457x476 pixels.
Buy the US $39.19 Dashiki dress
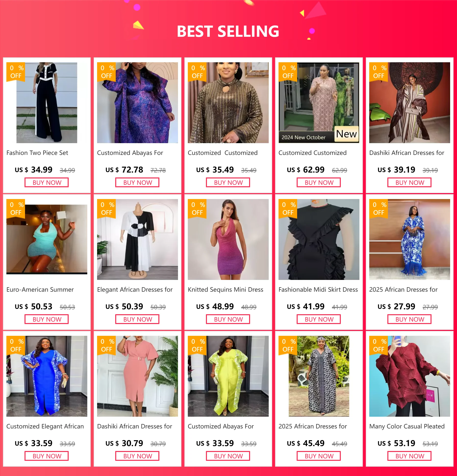[409, 183]
